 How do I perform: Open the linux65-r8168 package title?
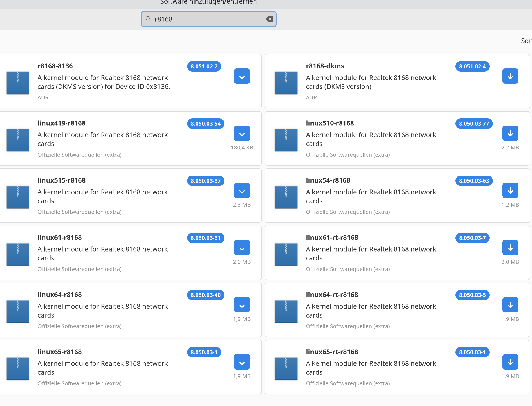(59, 352)
